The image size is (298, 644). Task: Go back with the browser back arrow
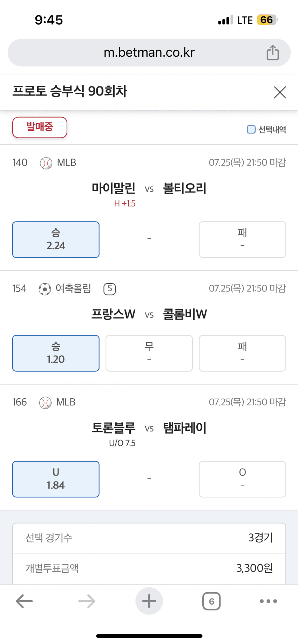tap(24, 601)
